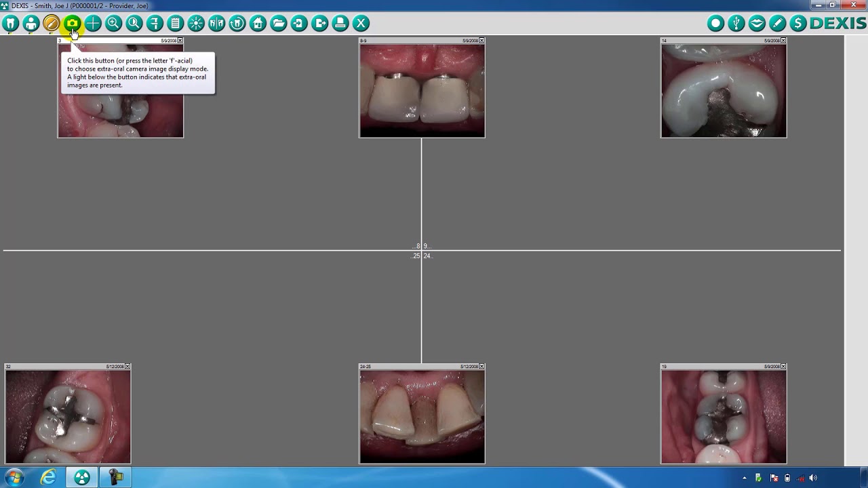This screenshot has height=488, width=868.
Task: Click the rotate tooth toolbar button
Action: 237,24
